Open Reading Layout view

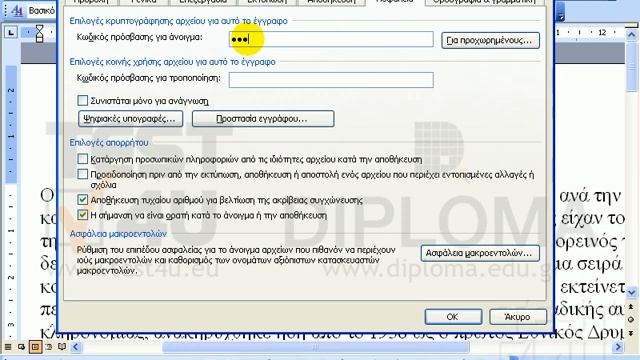pyautogui.click(x=62, y=347)
